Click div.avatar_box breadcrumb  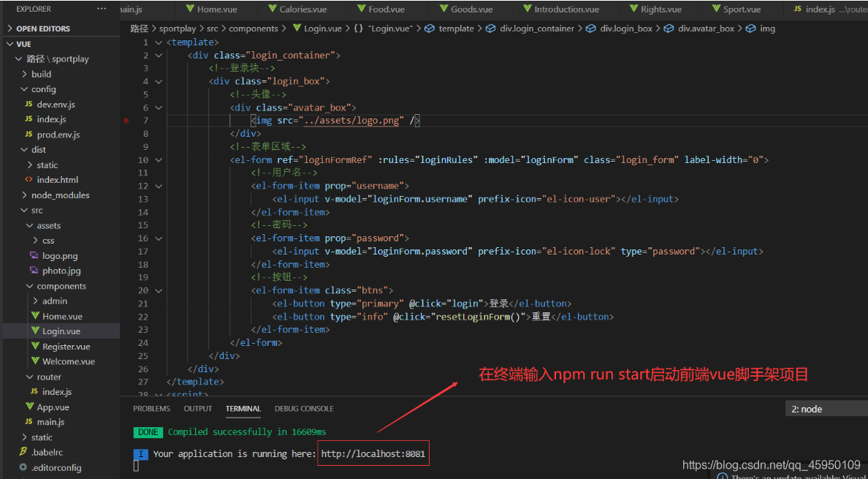tap(707, 29)
